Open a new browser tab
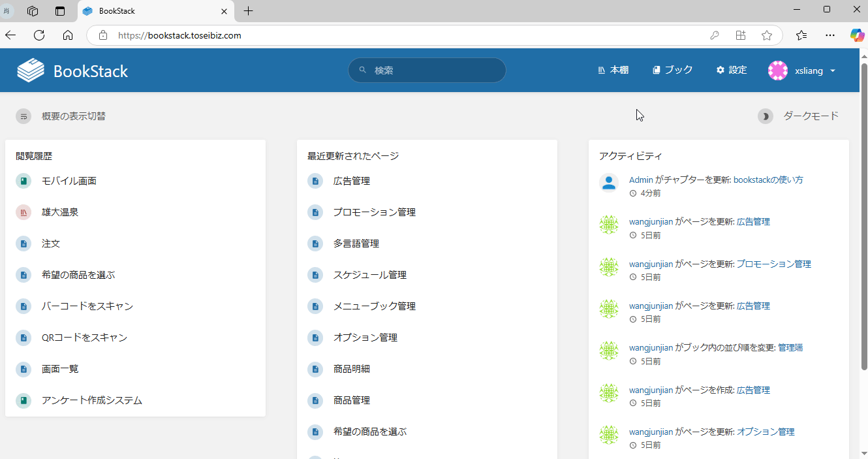This screenshot has width=868, height=459. coord(248,11)
